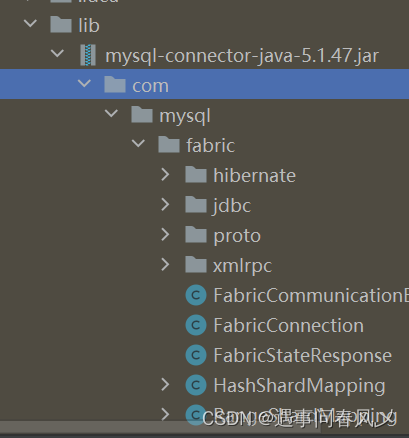
Task: Click the jar archive icon
Action: (88, 55)
